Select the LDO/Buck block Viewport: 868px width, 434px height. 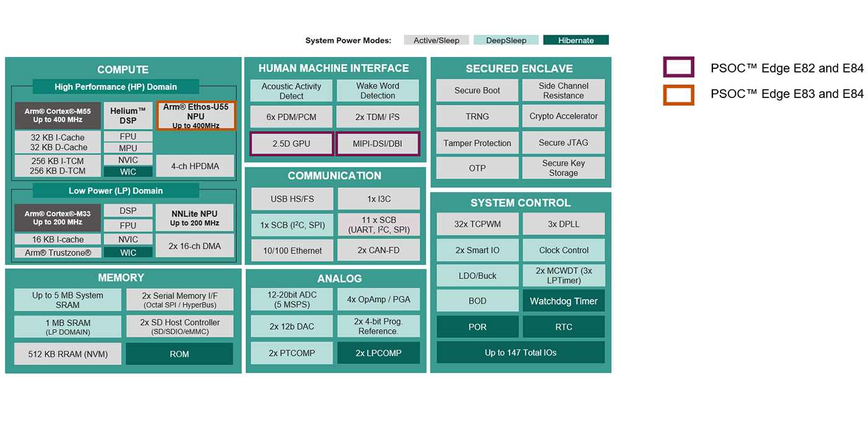pos(477,275)
